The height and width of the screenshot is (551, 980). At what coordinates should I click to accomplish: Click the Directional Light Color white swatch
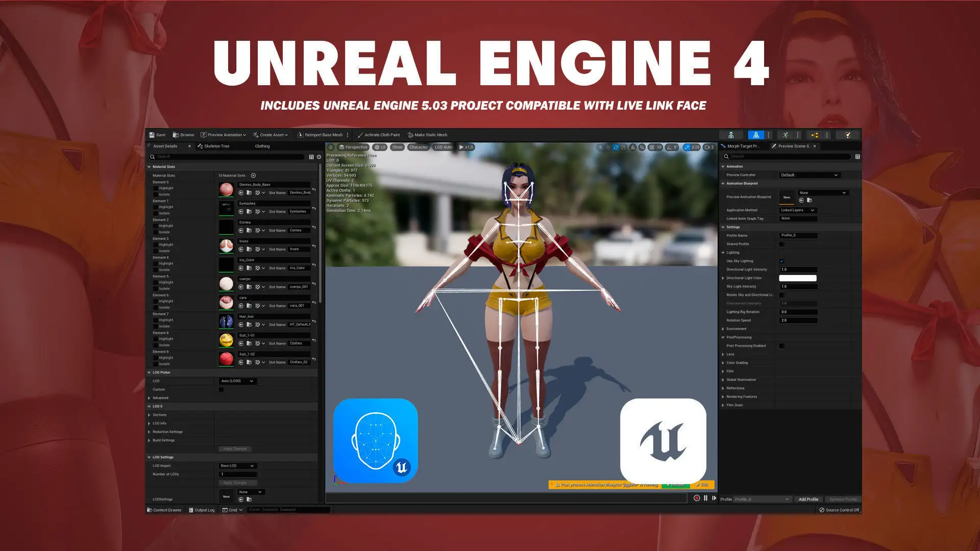(797, 278)
